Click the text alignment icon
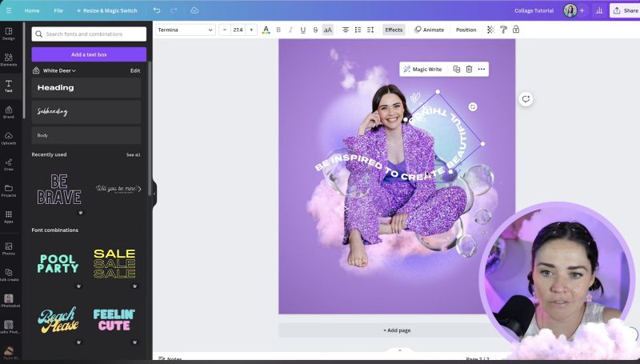This screenshot has width=640, height=364. coord(346,30)
